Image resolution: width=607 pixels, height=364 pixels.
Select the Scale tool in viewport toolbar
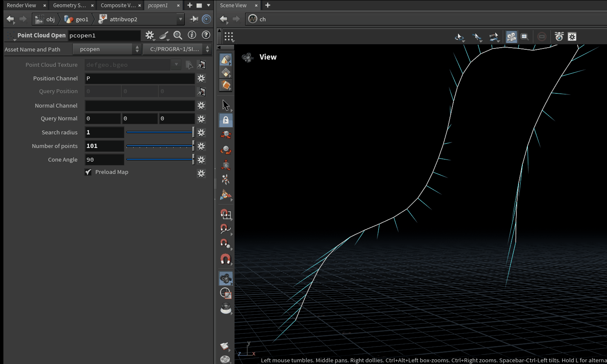pyautogui.click(x=226, y=165)
